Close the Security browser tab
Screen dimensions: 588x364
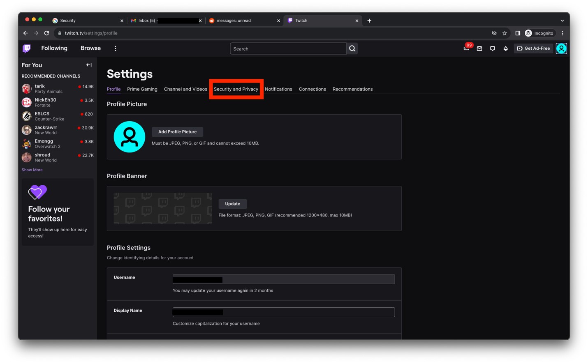[122, 21]
